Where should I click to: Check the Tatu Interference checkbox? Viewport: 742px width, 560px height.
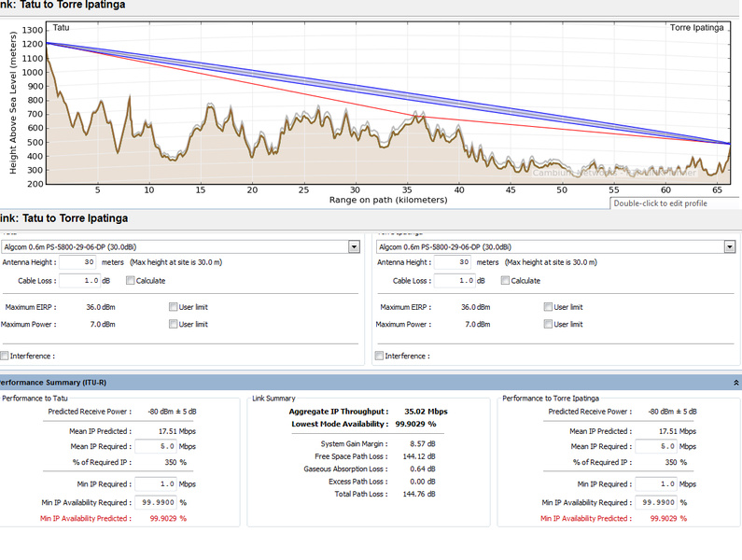point(6,356)
